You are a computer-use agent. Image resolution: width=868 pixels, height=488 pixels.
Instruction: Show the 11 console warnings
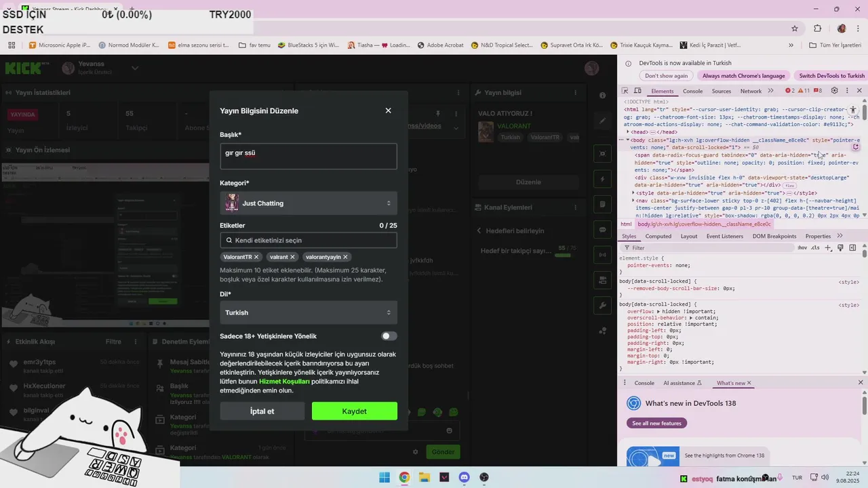[804, 91]
